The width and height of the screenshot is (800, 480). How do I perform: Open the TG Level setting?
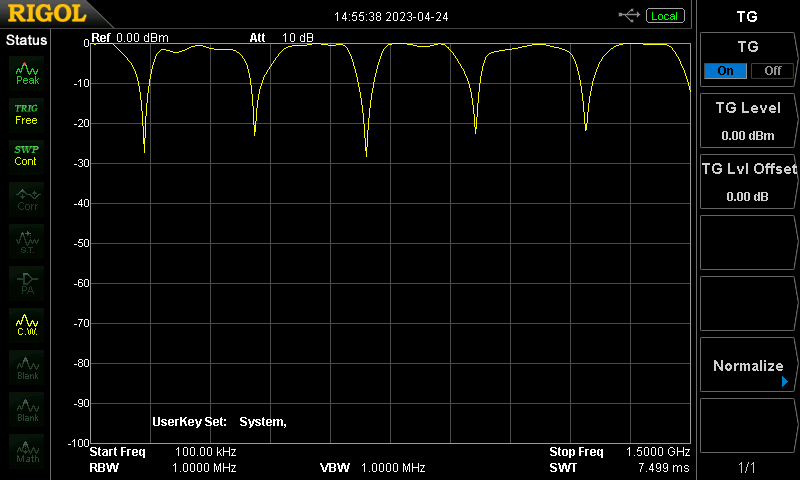747,121
